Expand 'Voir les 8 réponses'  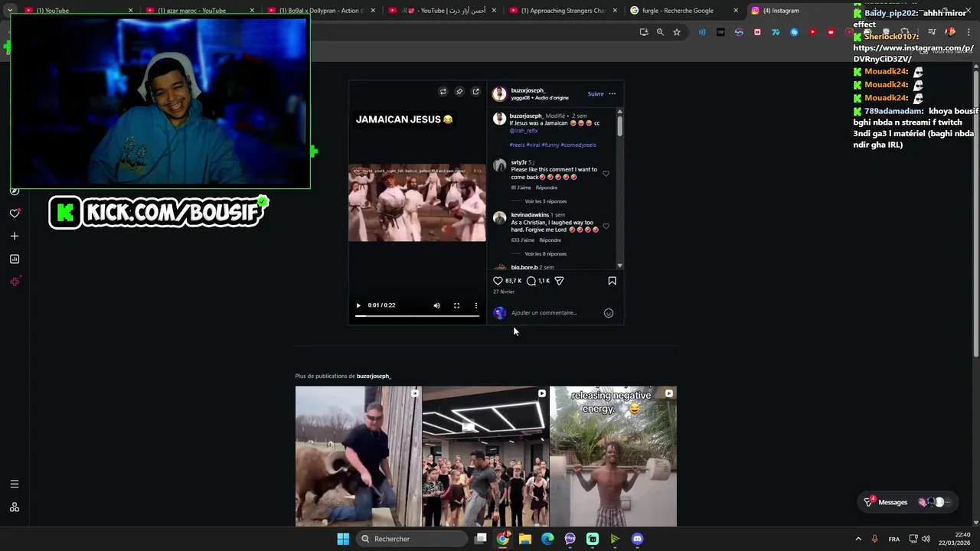[x=546, y=254]
